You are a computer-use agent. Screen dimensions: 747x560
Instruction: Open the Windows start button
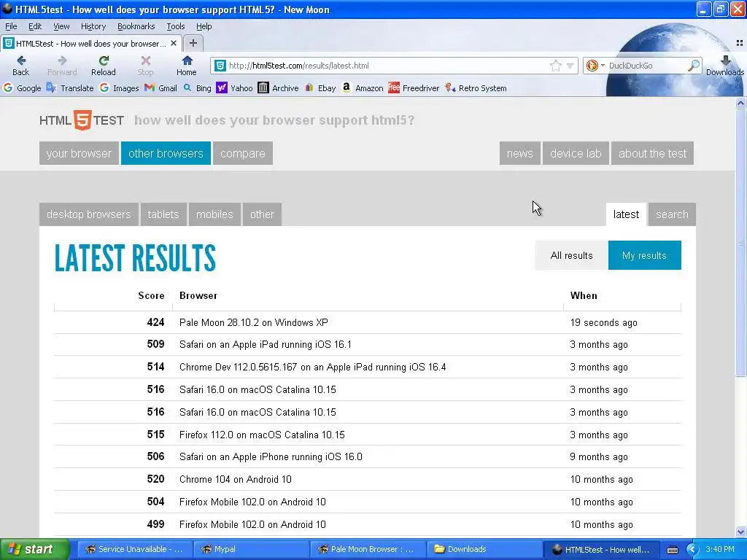(x=34, y=549)
